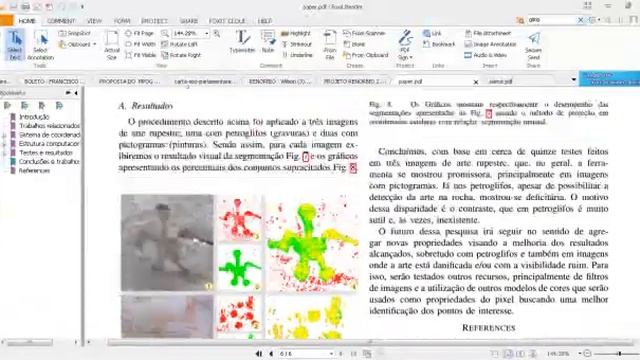Expand the Sistema de coordenadas bookmark
640x360 pixels.
4,135
